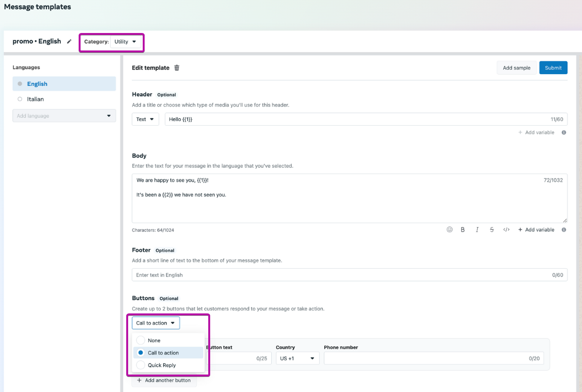Screen dimensions: 582x392
Task: Apply monospace code formatting in Body
Action: (506, 229)
